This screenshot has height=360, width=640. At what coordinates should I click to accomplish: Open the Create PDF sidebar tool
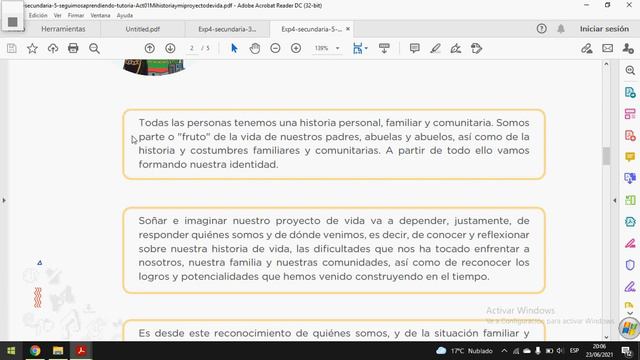point(630,136)
